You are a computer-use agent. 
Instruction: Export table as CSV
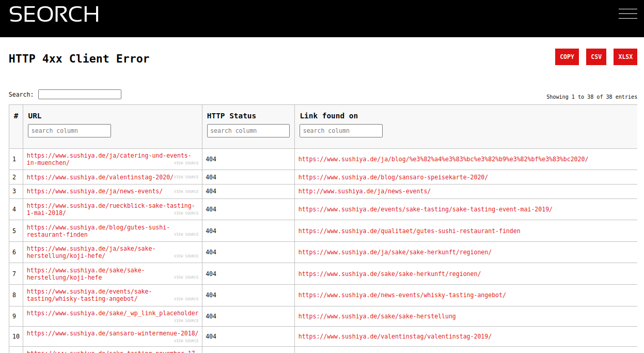[x=596, y=57]
